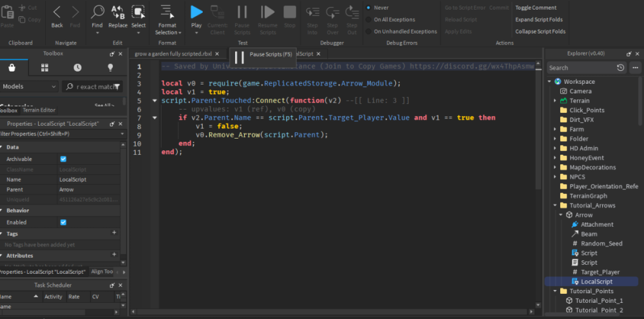The width and height of the screenshot is (644, 319).
Task: Collapse the Behavior properties section
Action: coord(1,211)
